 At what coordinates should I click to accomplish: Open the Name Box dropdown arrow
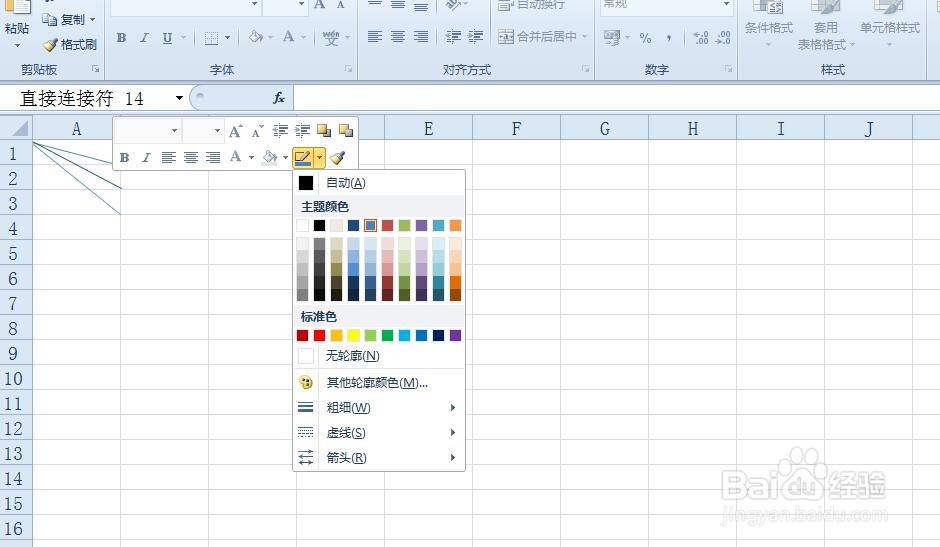pos(179,98)
